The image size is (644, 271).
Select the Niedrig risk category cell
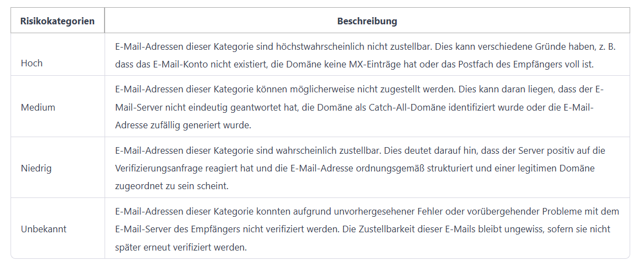tap(58, 168)
